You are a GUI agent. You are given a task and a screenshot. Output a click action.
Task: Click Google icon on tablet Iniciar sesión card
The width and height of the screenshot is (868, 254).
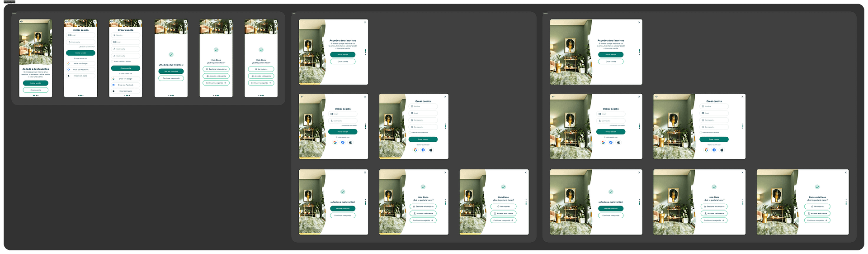click(x=335, y=142)
